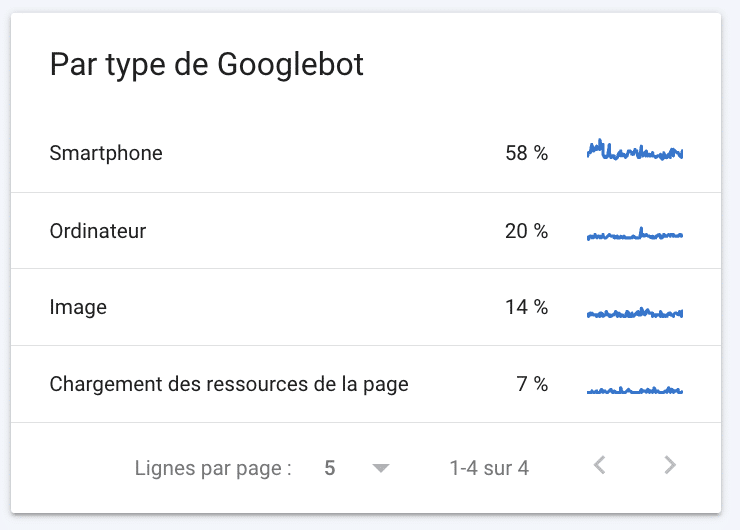Click the Smartphone sparkline chart
This screenshot has height=530, width=740.
635,150
